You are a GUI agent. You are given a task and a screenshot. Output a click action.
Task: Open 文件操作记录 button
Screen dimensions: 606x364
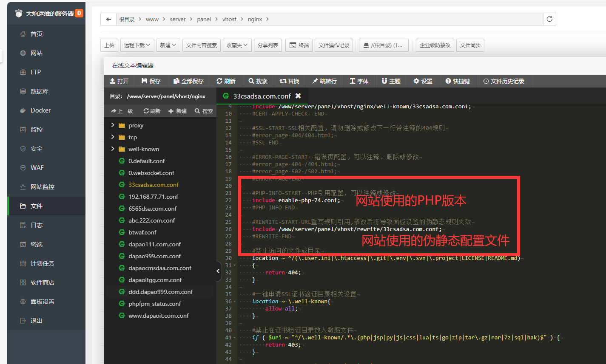pyautogui.click(x=334, y=45)
